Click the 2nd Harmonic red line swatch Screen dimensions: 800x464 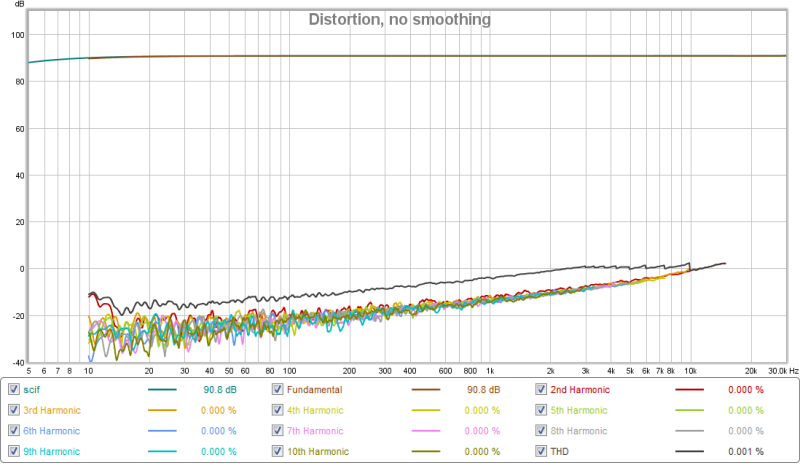tap(689, 389)
